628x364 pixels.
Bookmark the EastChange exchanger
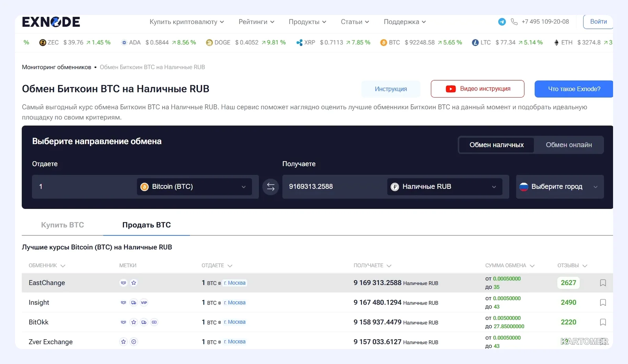click(x=603, y=283)
